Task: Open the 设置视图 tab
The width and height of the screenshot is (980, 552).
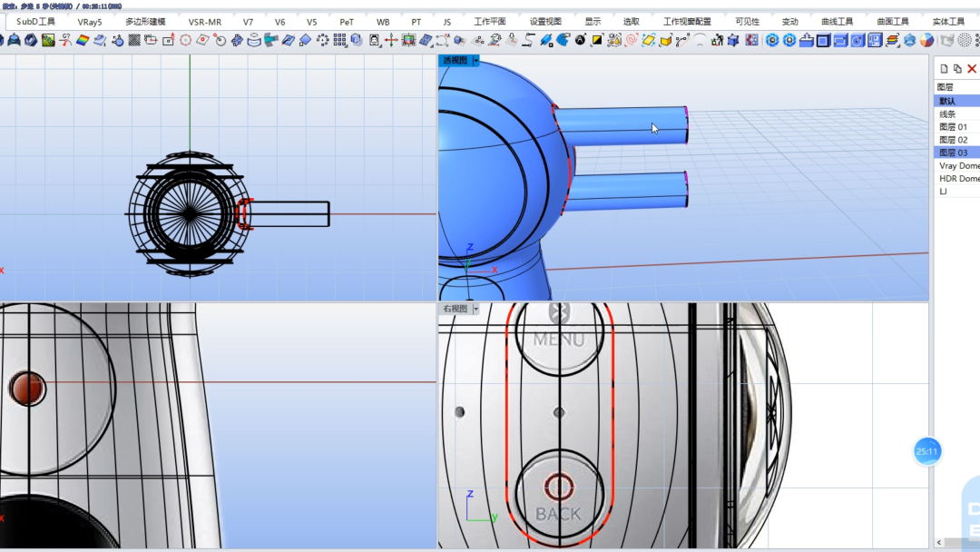Action: [545, 22]
